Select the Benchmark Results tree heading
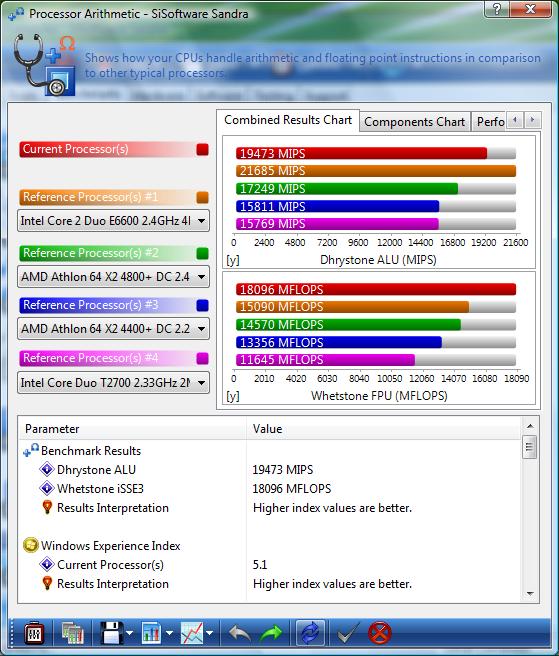Image resolution: width=559 pixels, height=656 pixels. 91,451
